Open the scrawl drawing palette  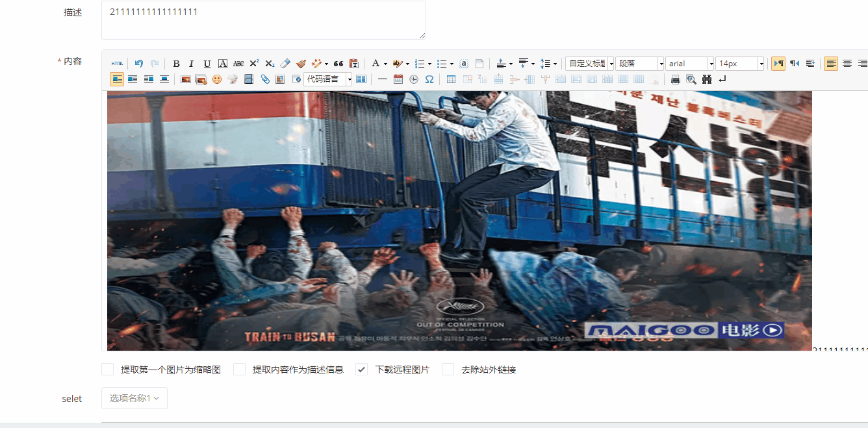click(233, 79)
